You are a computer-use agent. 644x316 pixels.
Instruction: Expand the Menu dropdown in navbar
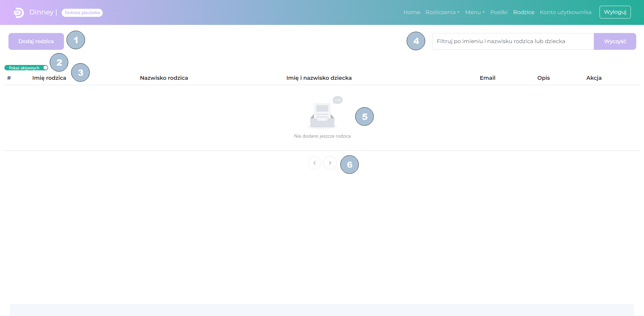pyautogui.click(x=475, y=12)
